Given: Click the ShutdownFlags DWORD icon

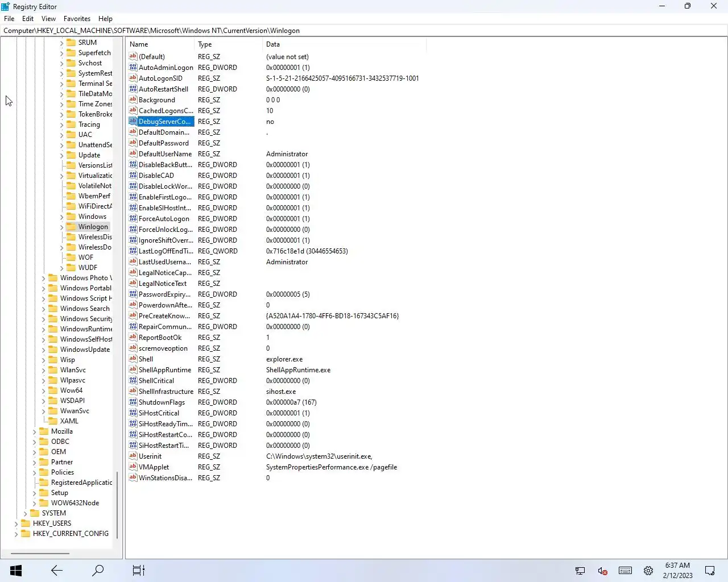Looking at the screenshot, I should (133, 402).
